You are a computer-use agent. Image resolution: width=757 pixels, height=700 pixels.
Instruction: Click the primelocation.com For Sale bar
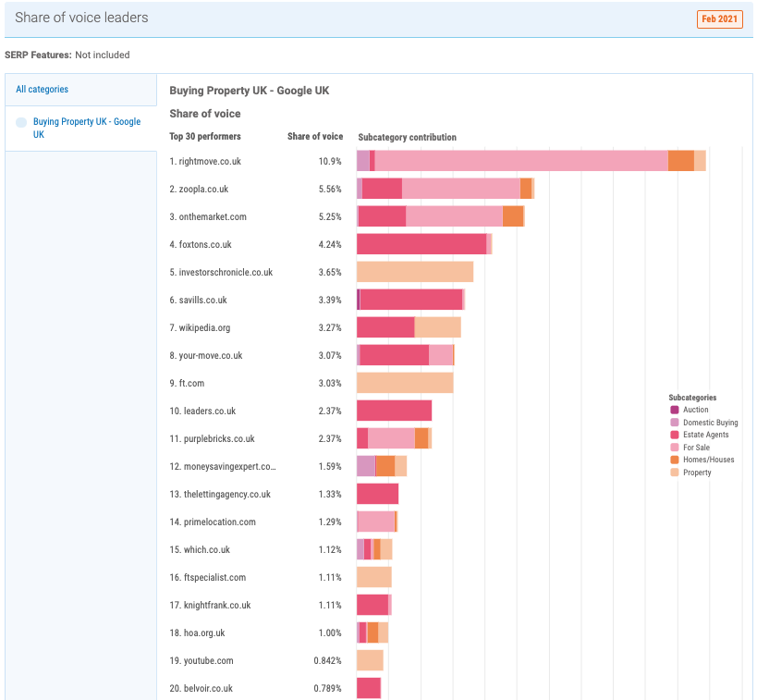point(376,522)
